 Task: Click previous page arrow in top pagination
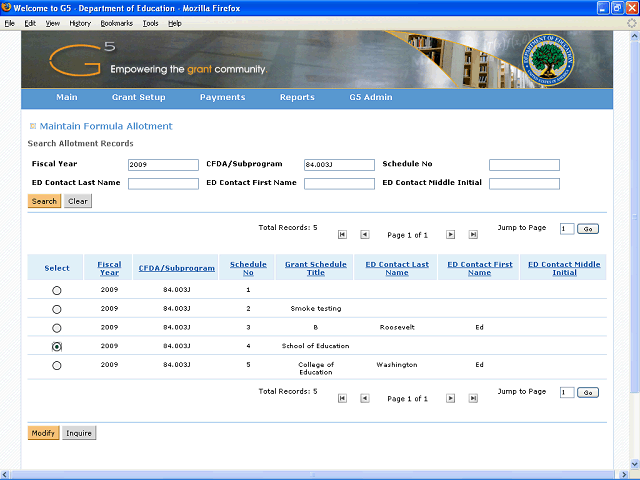[x=364, y=234]
